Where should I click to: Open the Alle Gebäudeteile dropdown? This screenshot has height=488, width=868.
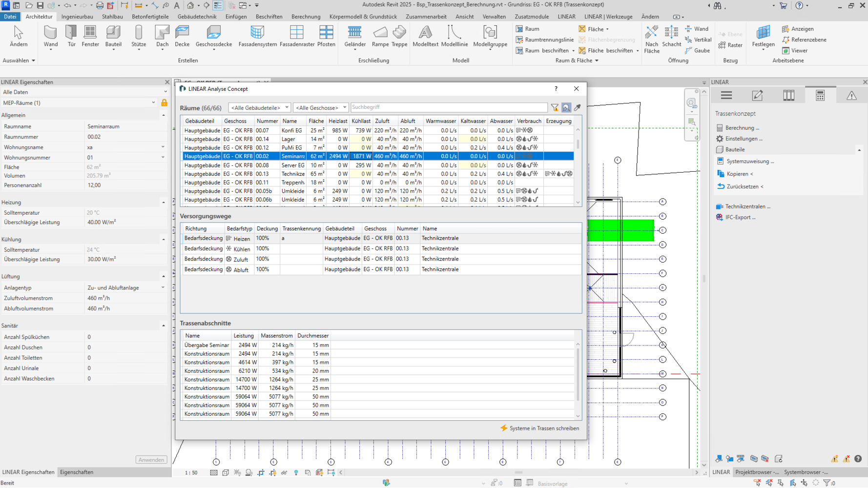pyautogui.click(x=259, y=107)
